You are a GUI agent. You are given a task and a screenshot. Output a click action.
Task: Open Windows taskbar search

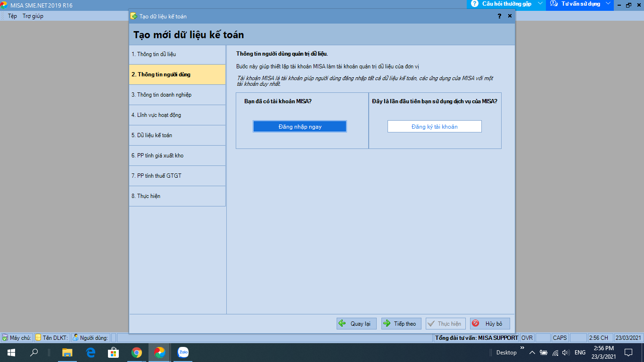pyautogui.click(x=34, y=353)
